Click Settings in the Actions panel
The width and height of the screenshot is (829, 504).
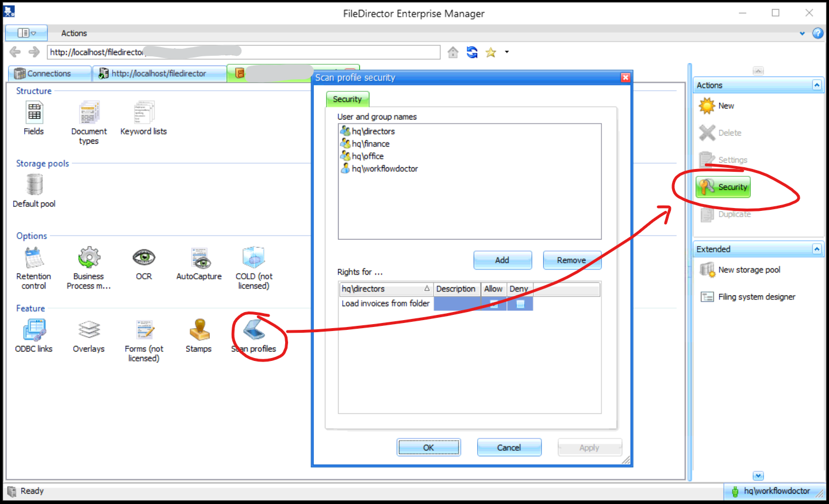tap(723, 160)
